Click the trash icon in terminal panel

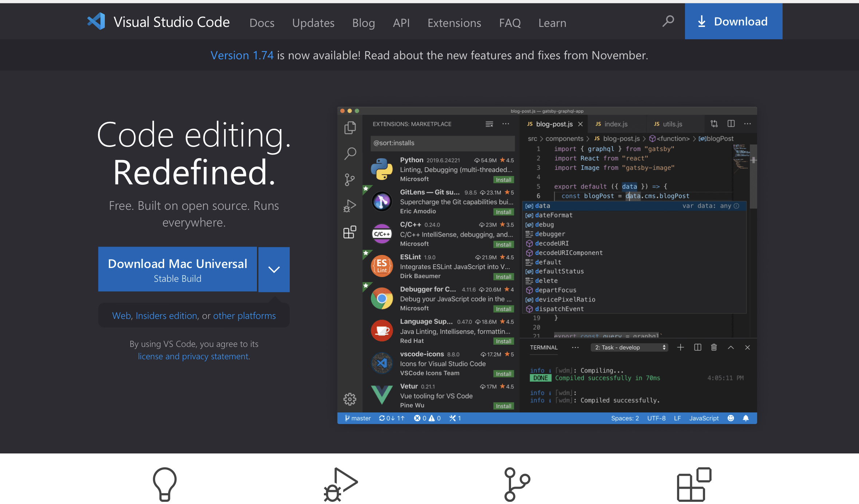(714, 348)
